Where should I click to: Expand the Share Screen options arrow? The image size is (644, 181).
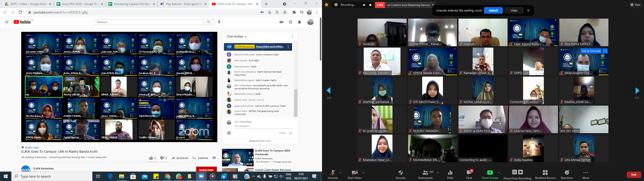499,173
